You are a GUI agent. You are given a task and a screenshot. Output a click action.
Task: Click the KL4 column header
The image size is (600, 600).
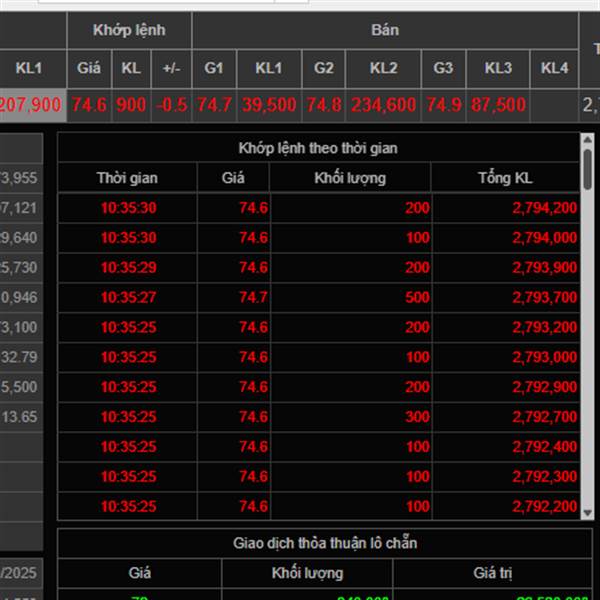554,68
